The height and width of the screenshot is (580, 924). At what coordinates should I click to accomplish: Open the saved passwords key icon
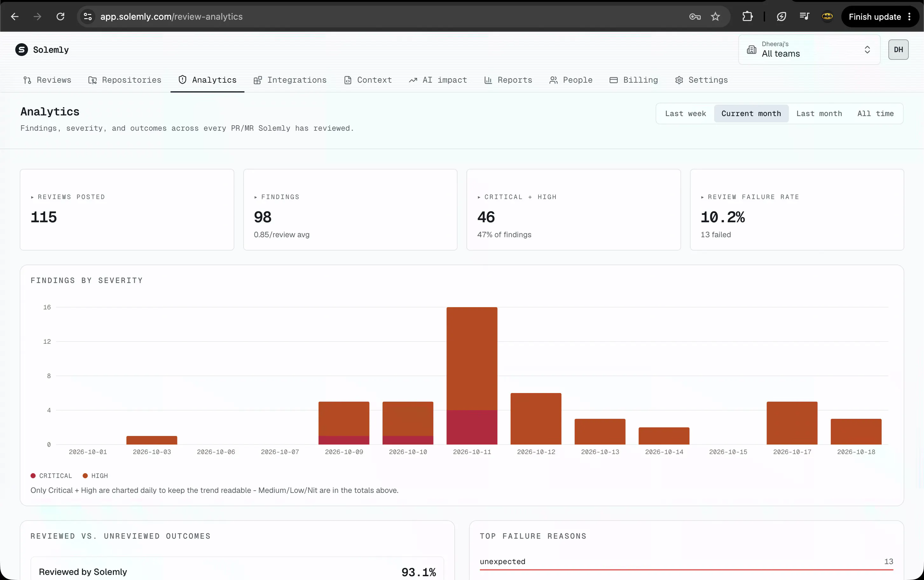695,17
